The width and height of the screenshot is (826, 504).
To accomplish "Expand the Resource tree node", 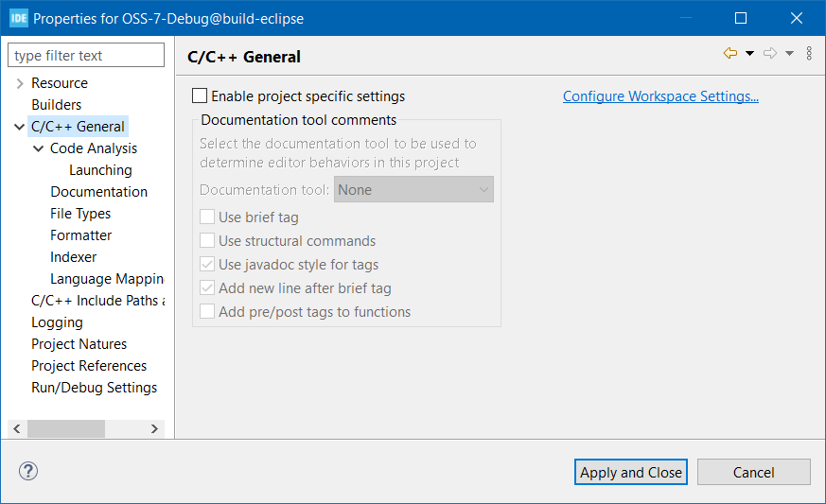I will pos(20,83).
